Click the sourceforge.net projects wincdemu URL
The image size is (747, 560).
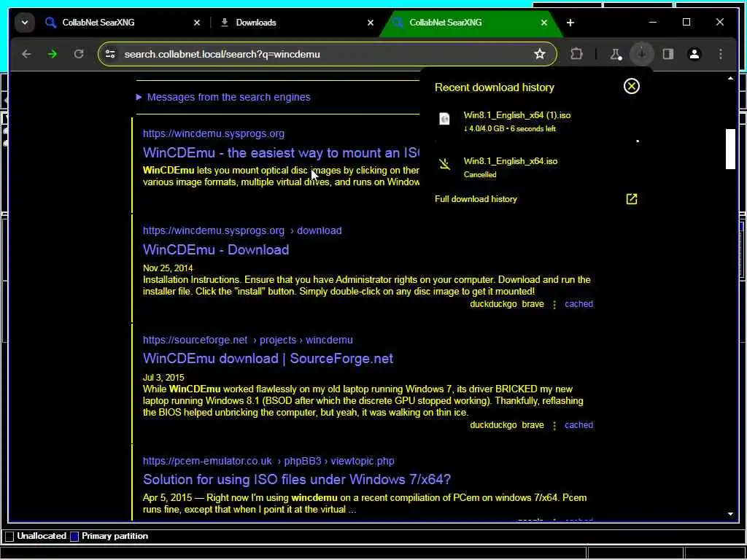[x=248, y=340]
